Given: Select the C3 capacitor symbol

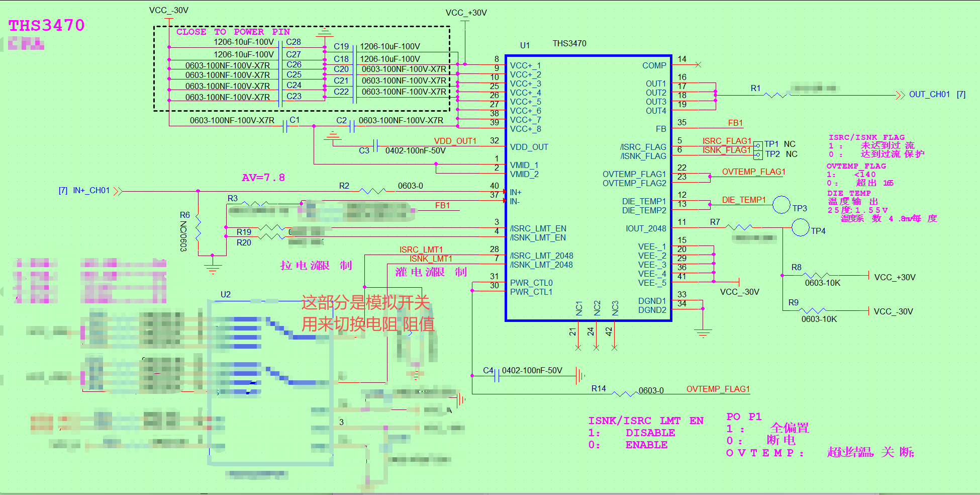Looking at the screenshot, I should click(x=375, y=145).
